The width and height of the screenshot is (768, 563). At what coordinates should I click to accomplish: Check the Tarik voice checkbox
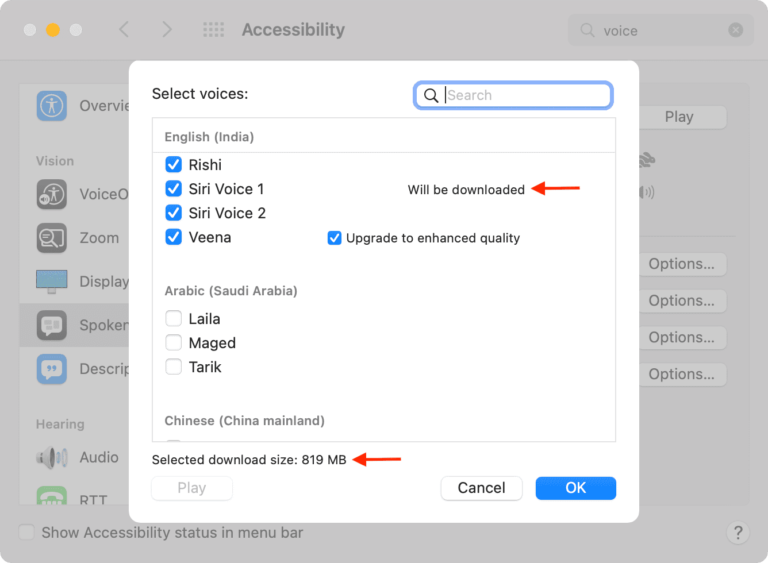[x=174, y=367]
